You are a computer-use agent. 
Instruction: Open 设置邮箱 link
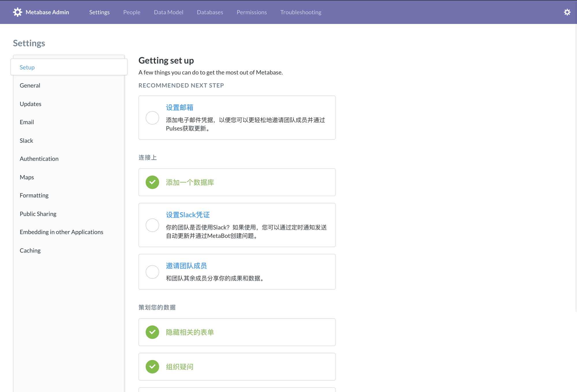pos(179,108)
